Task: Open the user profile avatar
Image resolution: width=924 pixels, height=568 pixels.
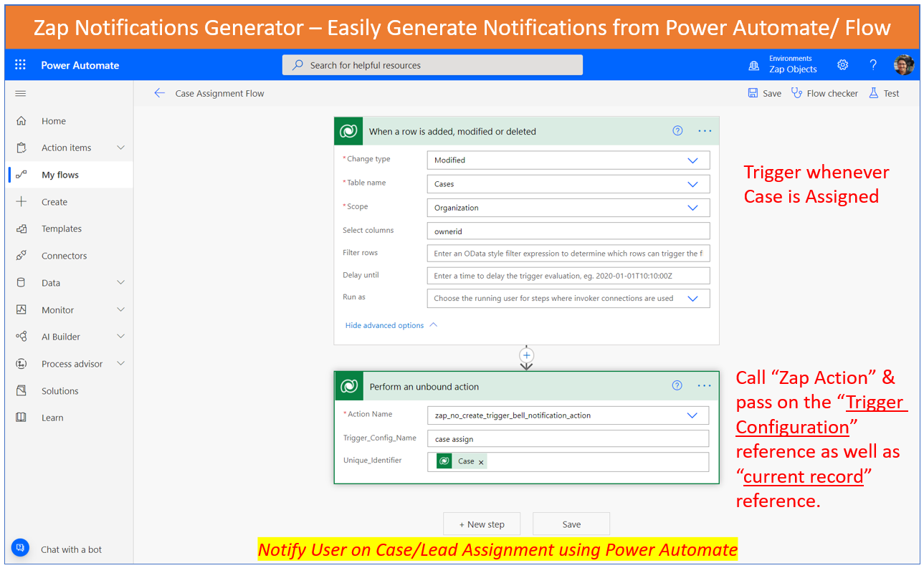Action: 904,65
